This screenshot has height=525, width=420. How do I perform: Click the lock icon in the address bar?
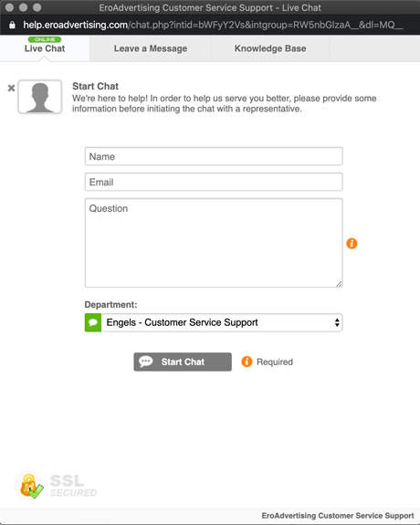pyautogui.click(x=12, y=26)
